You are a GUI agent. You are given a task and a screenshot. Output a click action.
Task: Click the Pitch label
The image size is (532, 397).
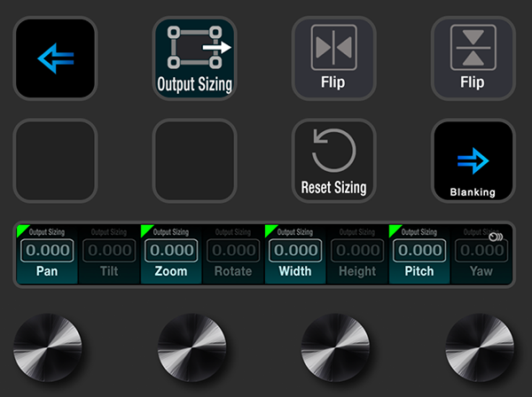point(419,271)
